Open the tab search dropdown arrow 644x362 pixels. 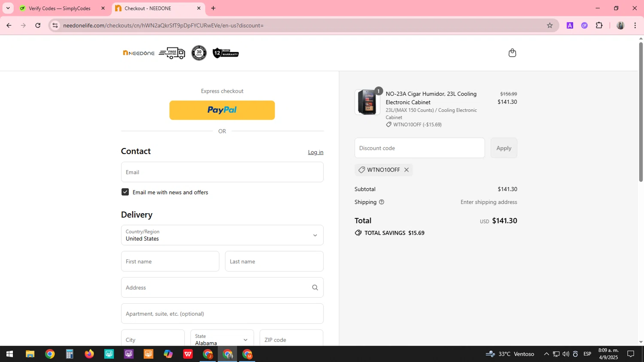click(x=8, y=8)
